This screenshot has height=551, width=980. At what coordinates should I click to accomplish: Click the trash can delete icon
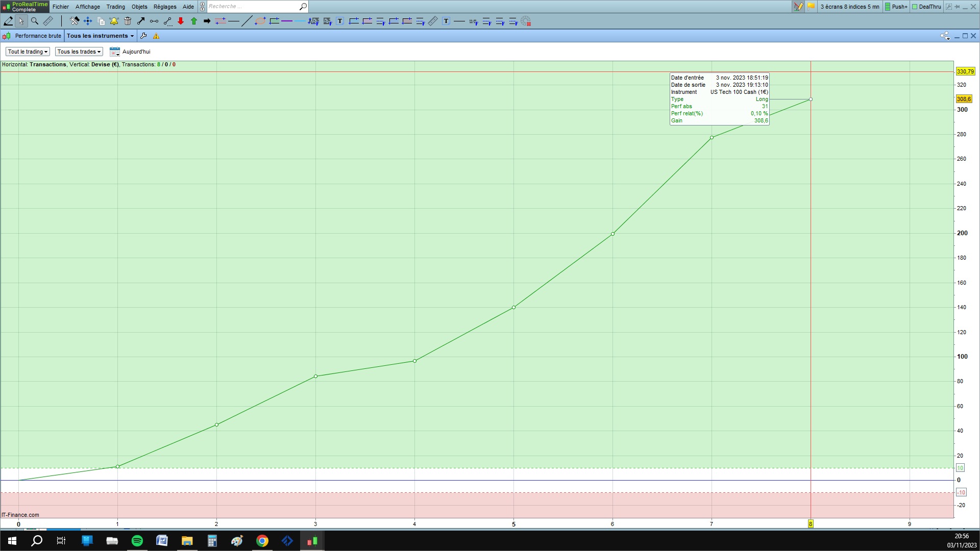click(x=128, y=21)
